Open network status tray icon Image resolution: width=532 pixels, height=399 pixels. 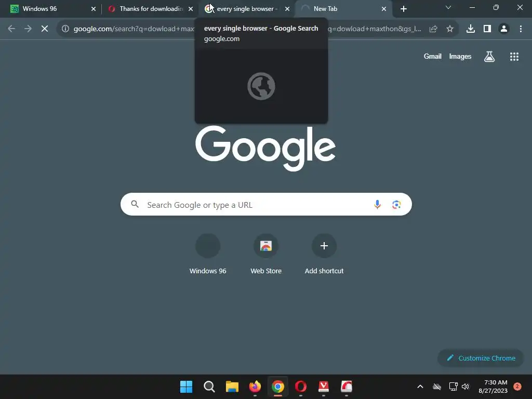pyautogui.click(x=453, y=387)
